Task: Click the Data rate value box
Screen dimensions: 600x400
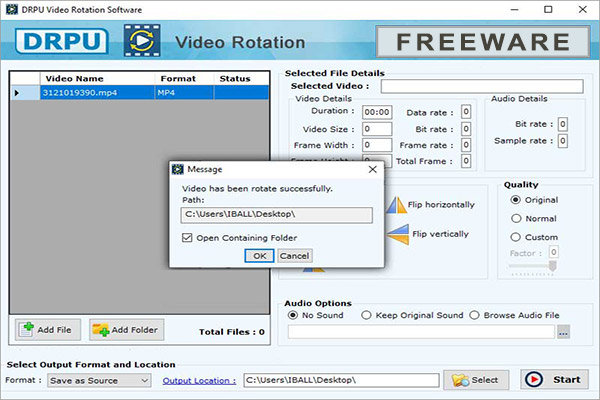Action: coord(466,112)
